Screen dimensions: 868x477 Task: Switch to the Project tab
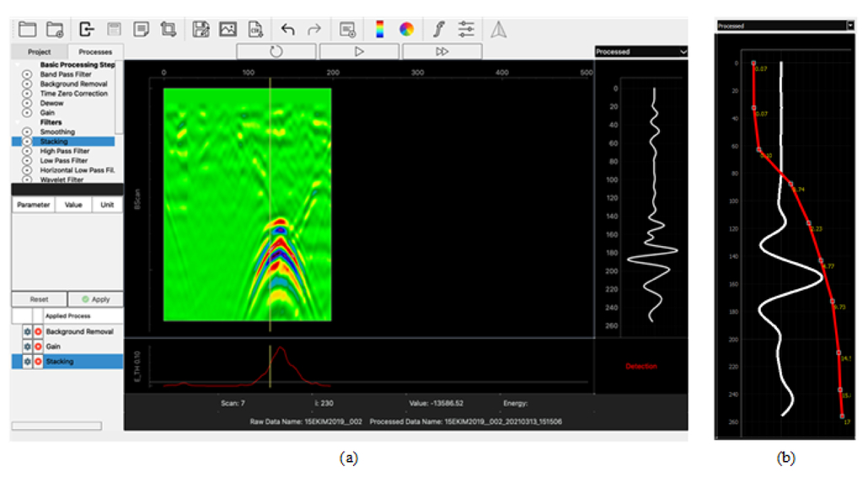pos(40,51)
